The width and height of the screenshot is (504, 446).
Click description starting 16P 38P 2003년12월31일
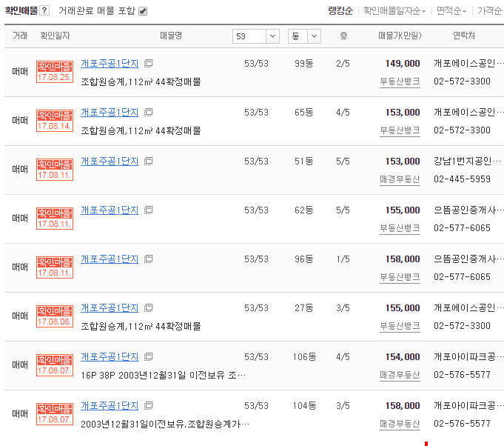click(x=163, y=375)
